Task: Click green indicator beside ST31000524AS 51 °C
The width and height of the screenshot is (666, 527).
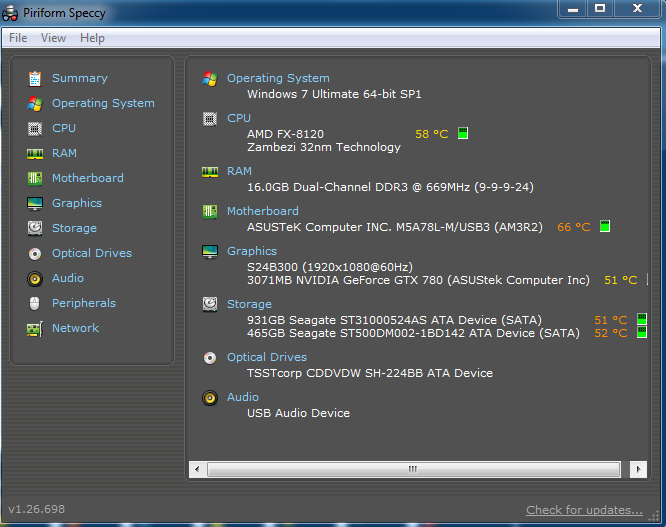Action: tap(642, 319)
